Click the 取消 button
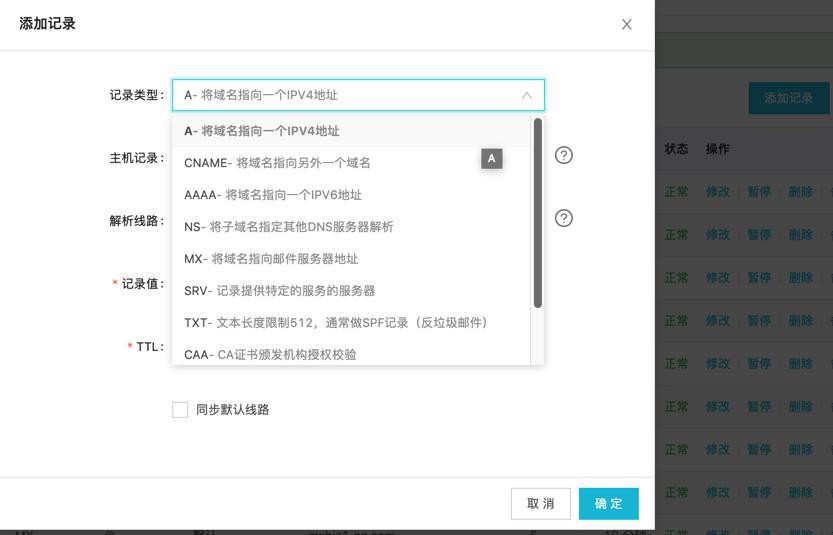Screen dimensions: 833x535 click(x=541, y=504)
